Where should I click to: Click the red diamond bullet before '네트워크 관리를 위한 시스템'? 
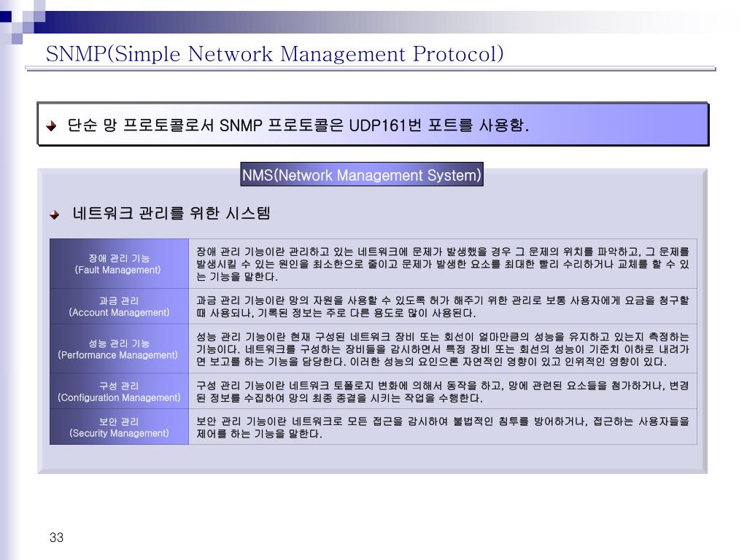point(54,215)
